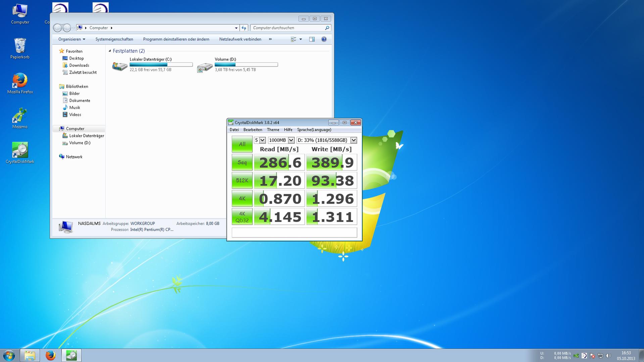Click the Explorer forward arrow button
Image resolution: width=644 pixels, height=362 pixels.
click(67, 28)
